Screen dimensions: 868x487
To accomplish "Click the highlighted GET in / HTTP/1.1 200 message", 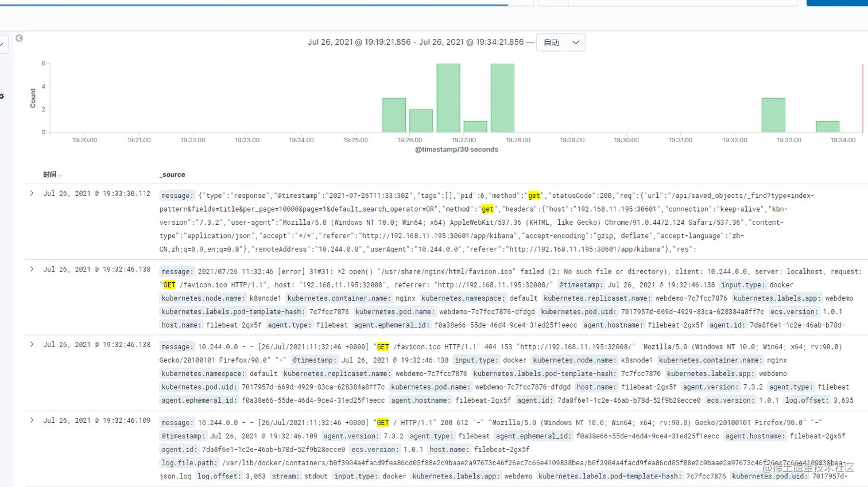I will pyautogui.click(x=383, y=423).
